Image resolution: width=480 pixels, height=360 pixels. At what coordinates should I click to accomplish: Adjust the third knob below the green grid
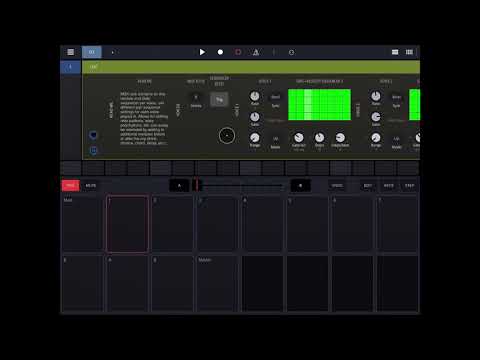[340, 137]
